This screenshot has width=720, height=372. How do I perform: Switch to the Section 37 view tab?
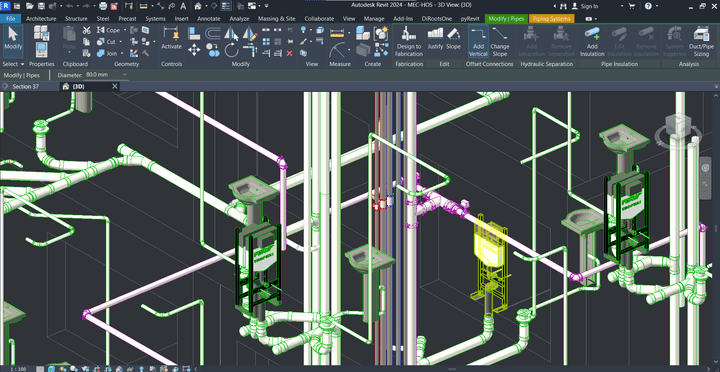[x=26, y=86]
